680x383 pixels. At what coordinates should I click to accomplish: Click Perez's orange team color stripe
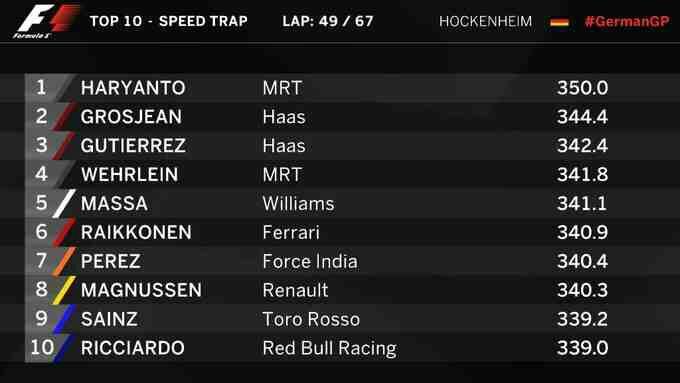coord(64,261)
